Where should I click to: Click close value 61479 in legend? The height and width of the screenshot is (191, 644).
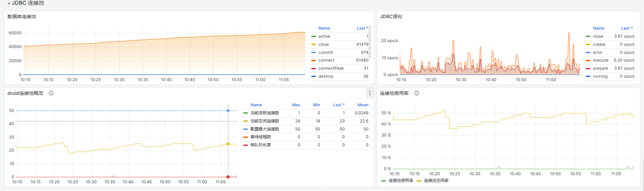coord(362,44)
